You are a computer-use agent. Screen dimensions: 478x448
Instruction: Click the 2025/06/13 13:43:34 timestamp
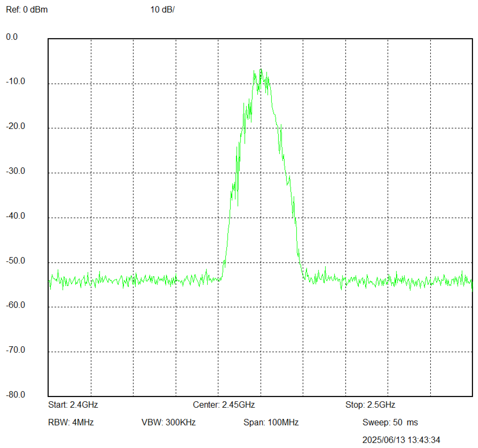coord(401,440)
